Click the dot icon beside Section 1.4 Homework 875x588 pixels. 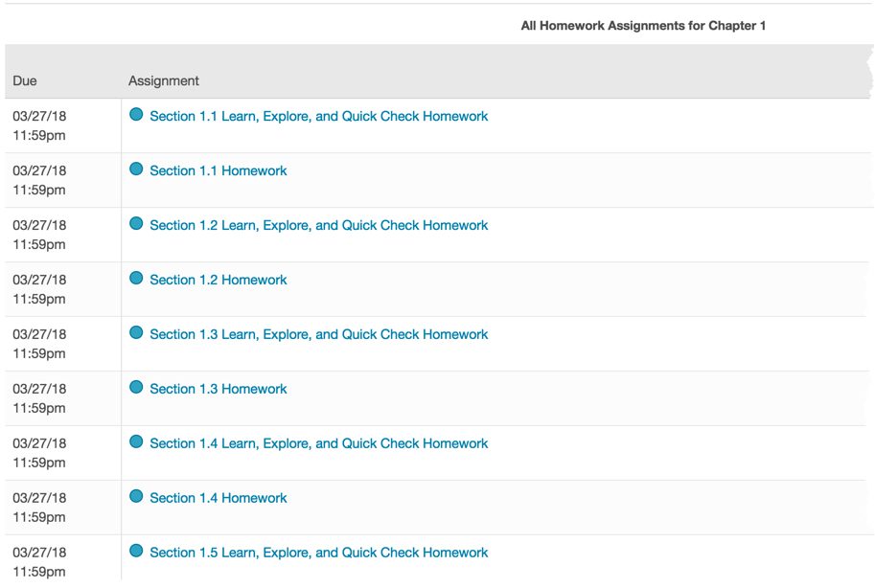135,497
